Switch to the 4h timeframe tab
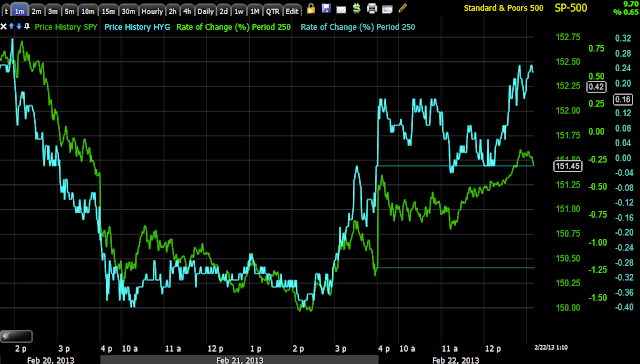The width and height of the screenshot is (640, 364). coord(187,11)
